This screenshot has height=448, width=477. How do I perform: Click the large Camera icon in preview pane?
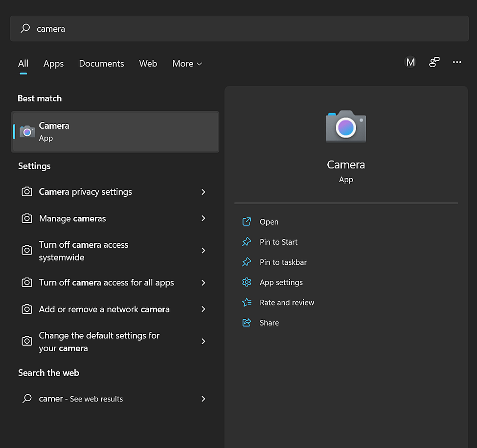point(346,126)
